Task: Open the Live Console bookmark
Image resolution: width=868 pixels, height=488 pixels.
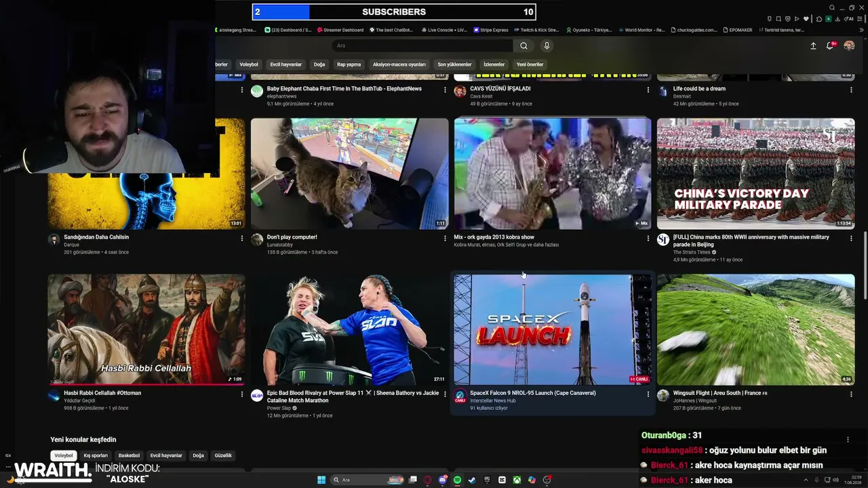Action: click(x=444, y=30)
